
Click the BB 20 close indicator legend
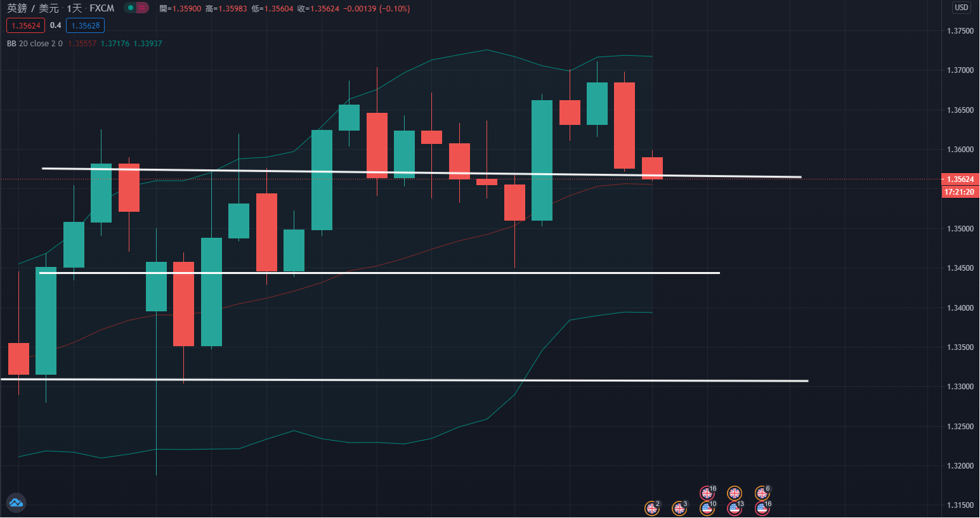pos(34,44)
